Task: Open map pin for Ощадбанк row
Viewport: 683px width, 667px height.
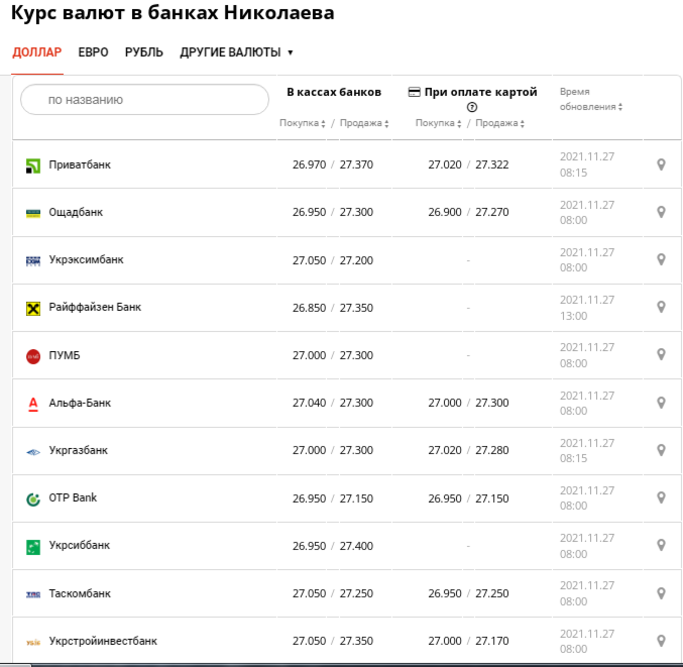Action: (x=661, y=212)
